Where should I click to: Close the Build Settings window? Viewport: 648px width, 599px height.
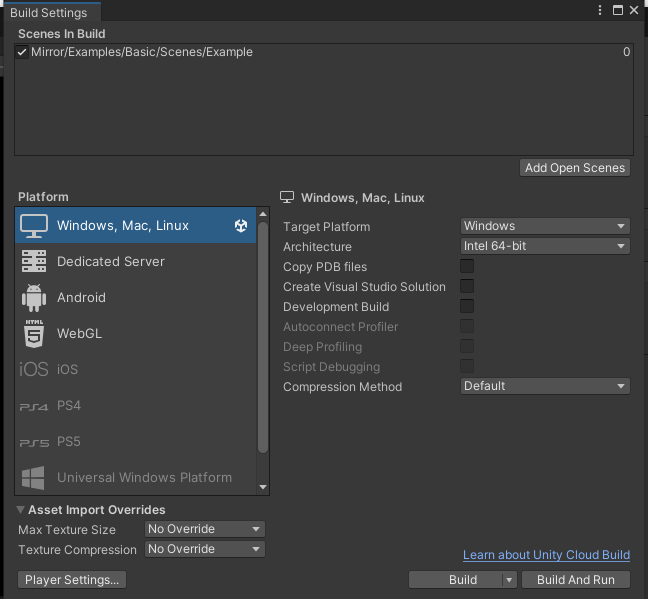634,10
